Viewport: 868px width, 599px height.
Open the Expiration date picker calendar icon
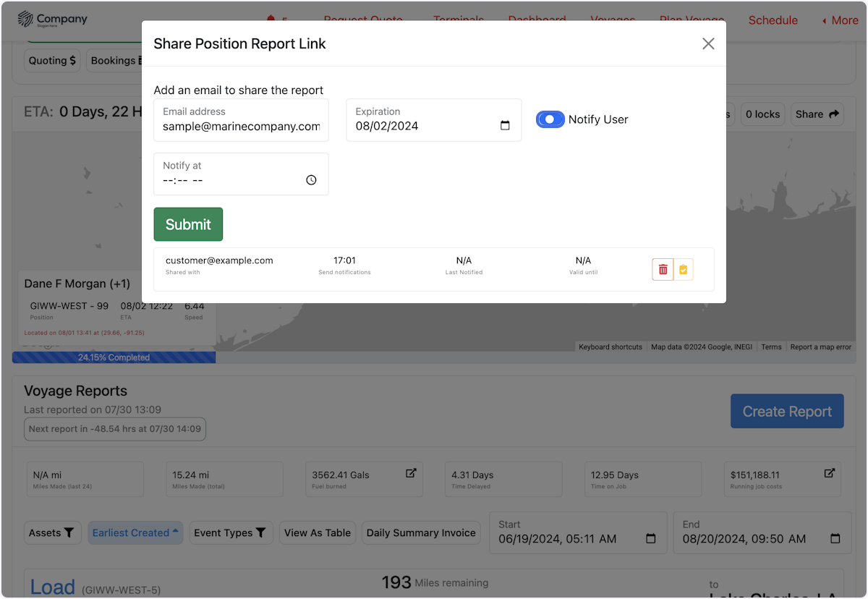point(505,124)
